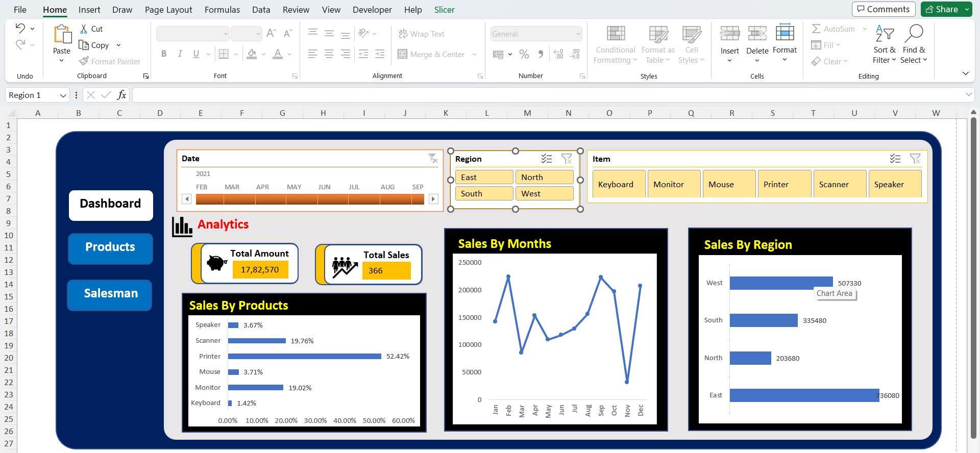Toggle Printer in Item slicer
The image size is (980, 453).
click(785, 184)
